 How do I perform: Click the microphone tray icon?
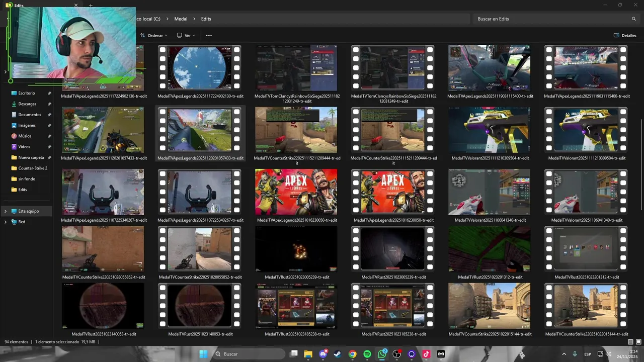(x=575, y=354)
